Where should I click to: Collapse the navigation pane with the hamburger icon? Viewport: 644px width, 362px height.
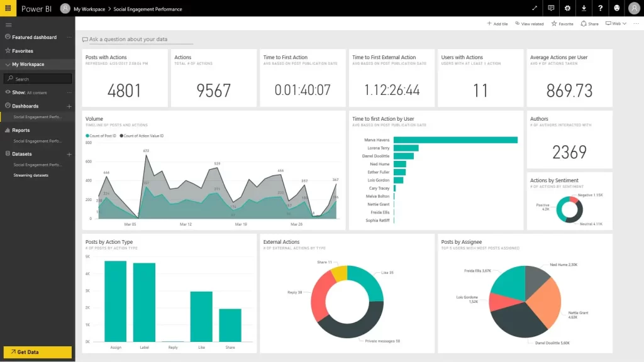tap(9, 25)
